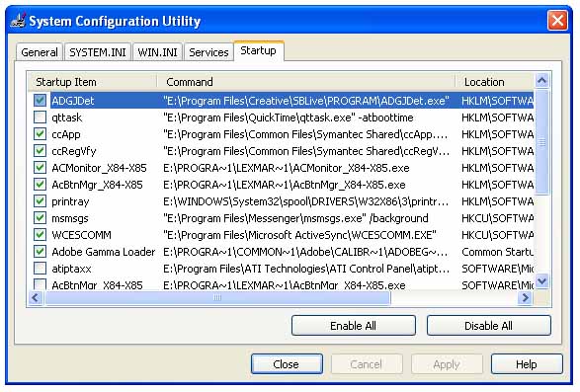
Task: Click the vertical scrollbar up arrow
Action: tap(541, 80)
